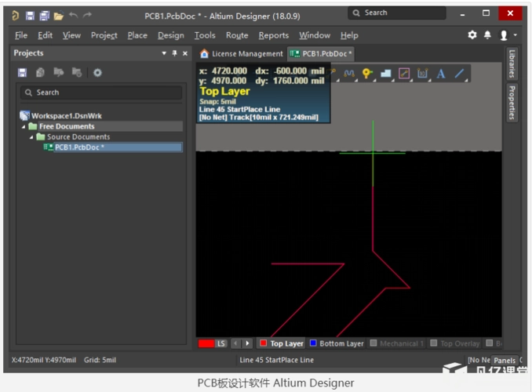Toggle the Projects panel auto-hide pin
This screenshot has width=532, height=392.
[174, 53]
